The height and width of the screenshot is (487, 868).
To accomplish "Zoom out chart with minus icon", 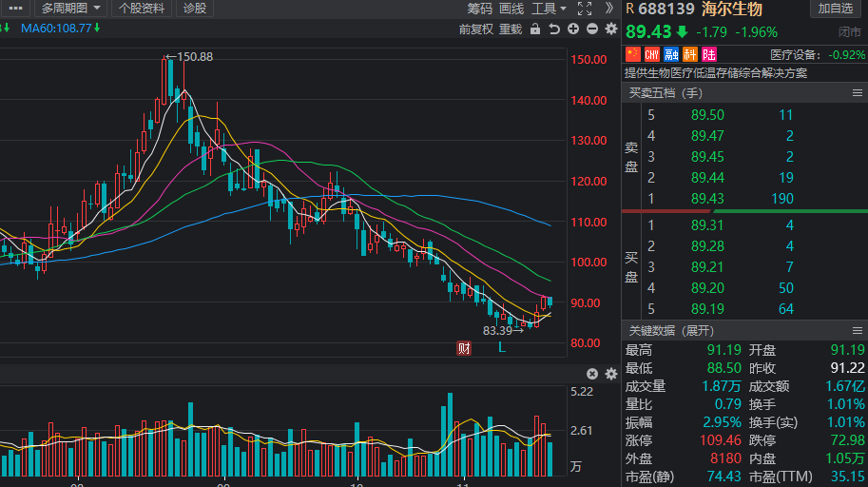I will pos(592,29).
